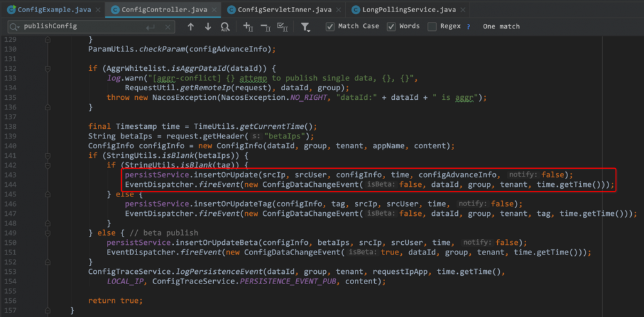Open search history via magnifier icon

click(15, 26)
